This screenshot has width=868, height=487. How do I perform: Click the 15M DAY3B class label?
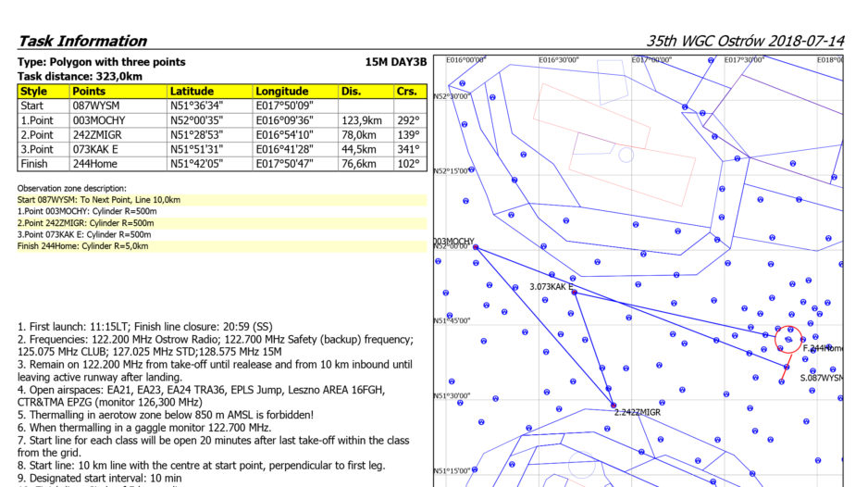[x=396, y=62]
